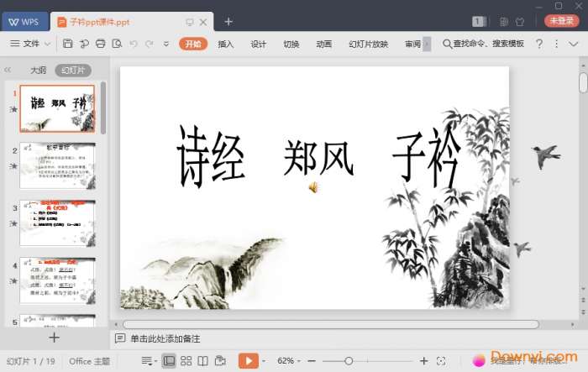Switch to the 幻灯片 thumbnail view

pos(73,71)
